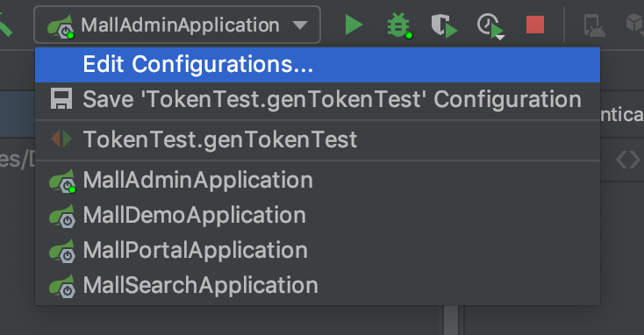Click the floppy disk save icon
The image size is (644, 335).
click(61, 99)
